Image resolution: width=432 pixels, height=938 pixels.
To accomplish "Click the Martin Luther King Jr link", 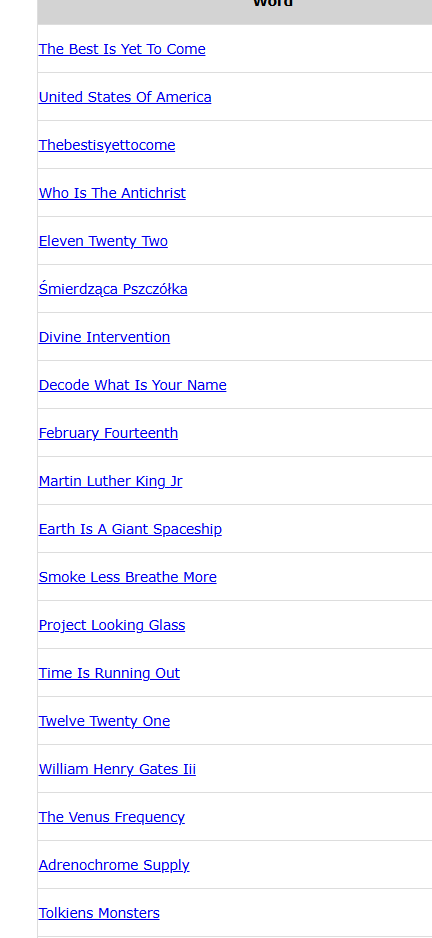I will click(111, 481).
